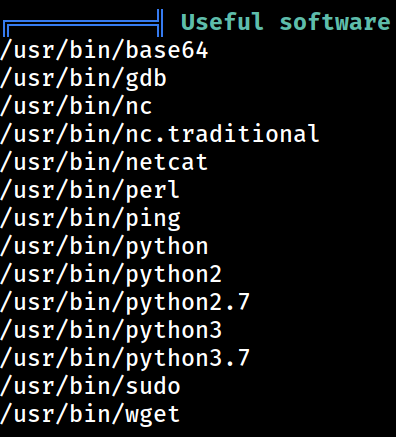
Task: Select the /usr/bin/python3.7 path
Action: click(125, 358)
